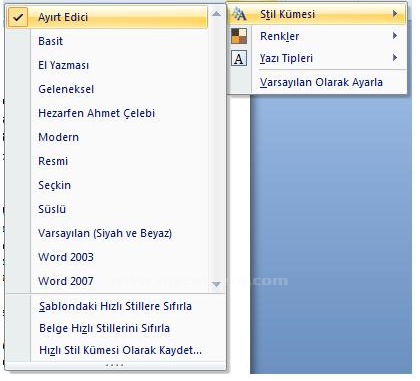Image resolution: width=420 pixels, height=381 pixels.
Task: Expand the Renkler submenu arrow
Action: (x=395, y=36)
